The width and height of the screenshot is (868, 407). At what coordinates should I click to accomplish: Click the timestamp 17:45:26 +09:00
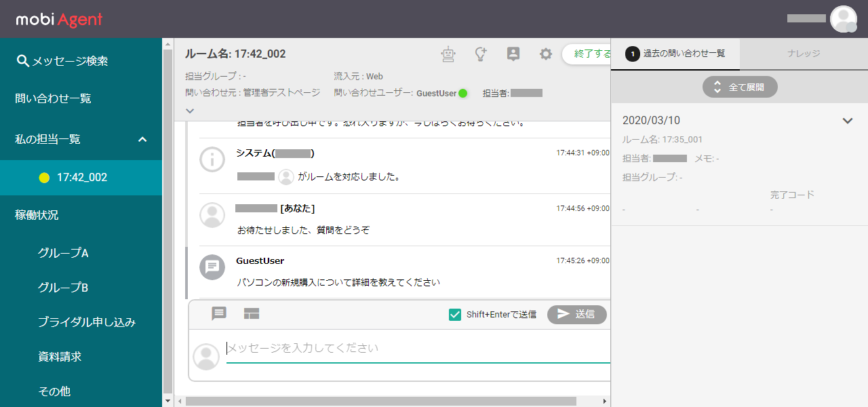pos(583,260)
